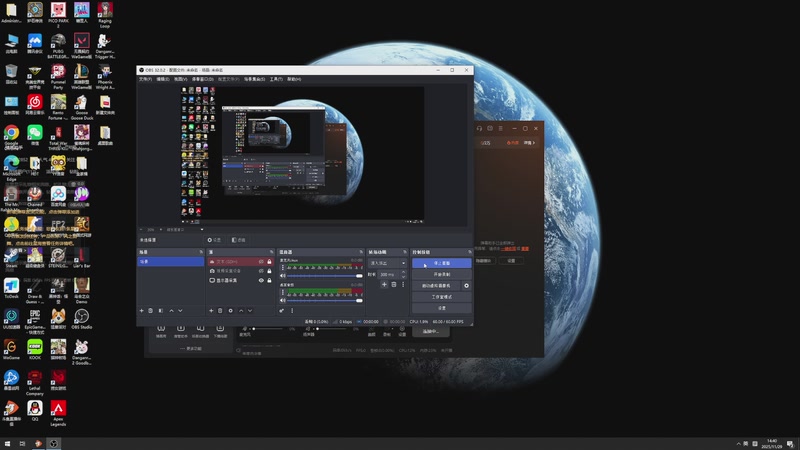Delete transition with trash icon

point(394,285)
